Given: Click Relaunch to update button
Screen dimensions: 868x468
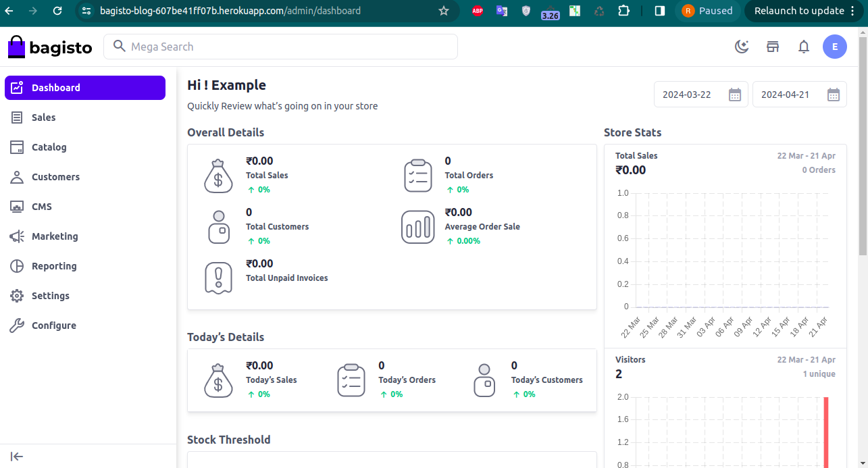Looking at the screenshot, I should pos(805,11).
